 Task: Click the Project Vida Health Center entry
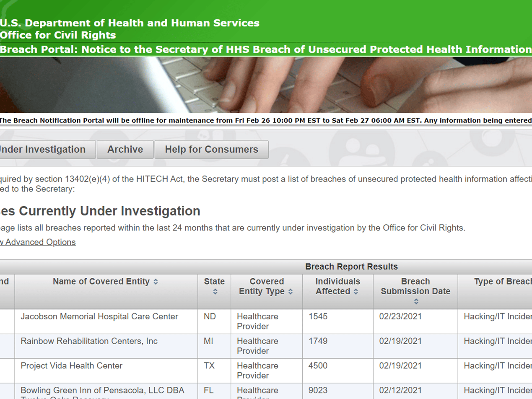coord(71,366)
